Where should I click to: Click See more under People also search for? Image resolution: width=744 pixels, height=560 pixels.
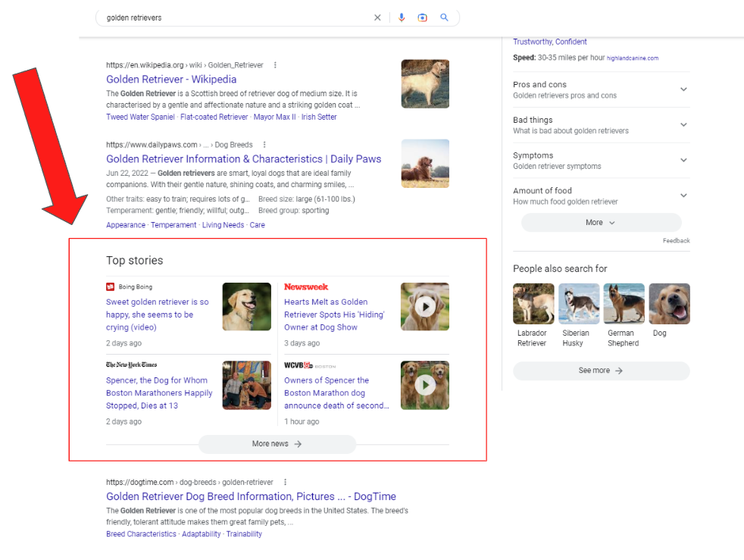coord(601,371)
